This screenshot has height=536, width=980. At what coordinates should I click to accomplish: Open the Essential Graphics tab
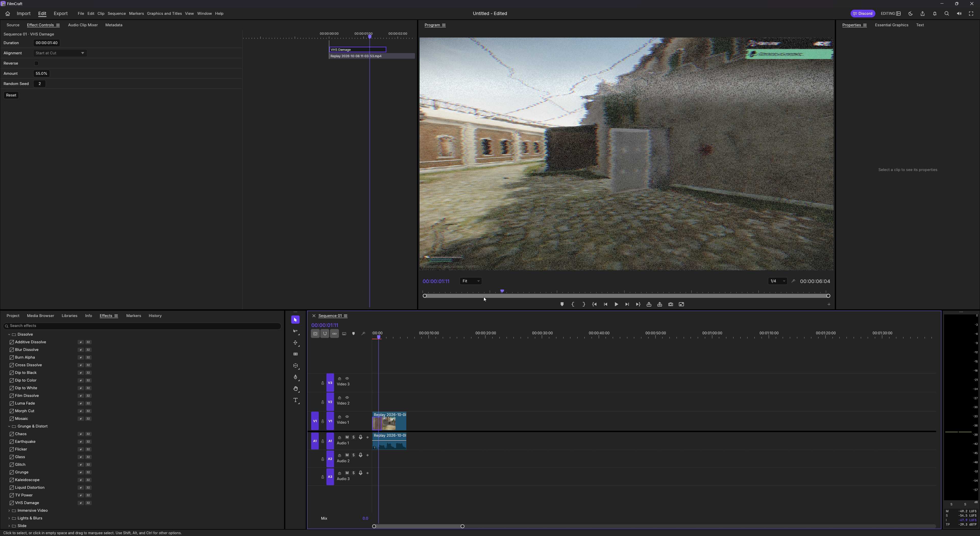(x=891, y=25)
